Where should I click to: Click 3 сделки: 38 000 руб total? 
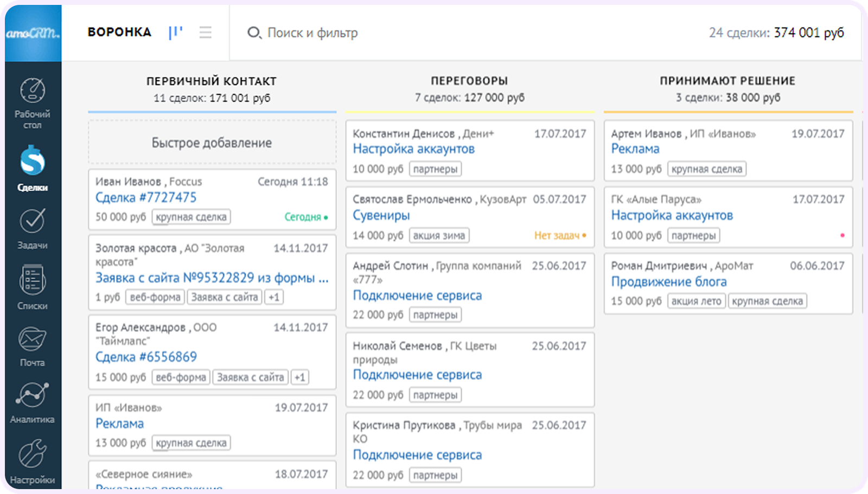click(728, 98)
